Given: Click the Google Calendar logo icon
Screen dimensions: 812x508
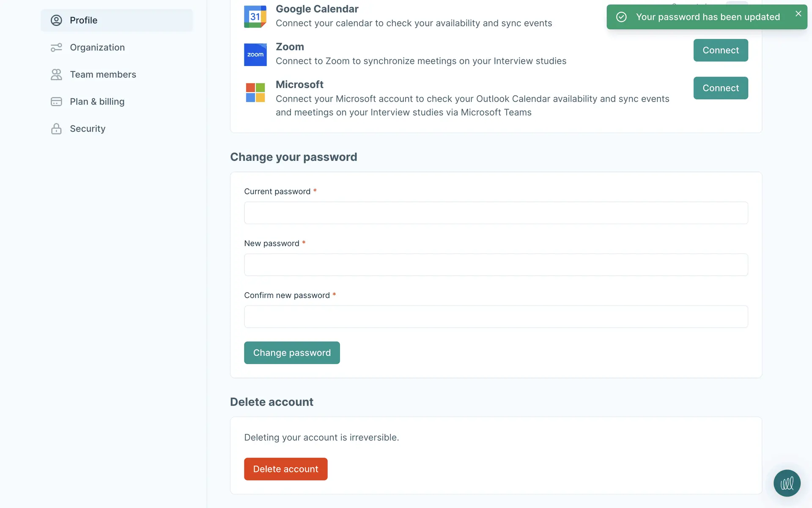Looking at the screenshot, I should tap(255, 17).
